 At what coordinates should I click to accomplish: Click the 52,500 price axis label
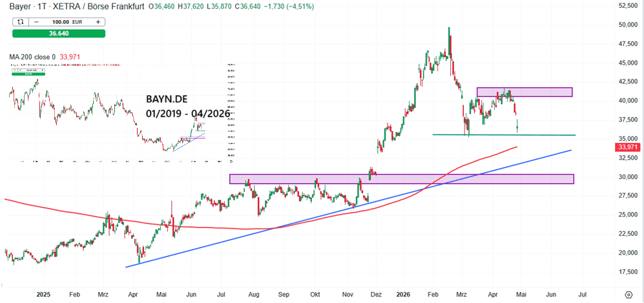click(x=628, y=6)
